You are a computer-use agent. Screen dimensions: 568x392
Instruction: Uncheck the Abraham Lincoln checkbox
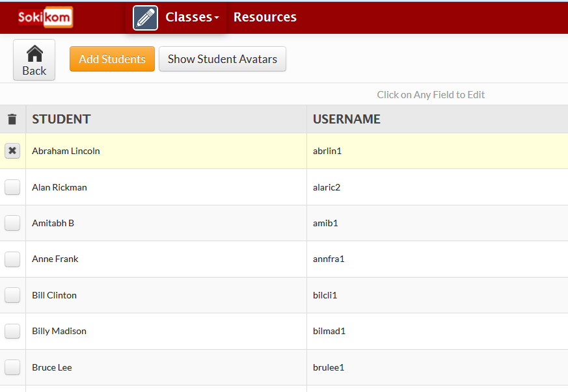(12, 151)
